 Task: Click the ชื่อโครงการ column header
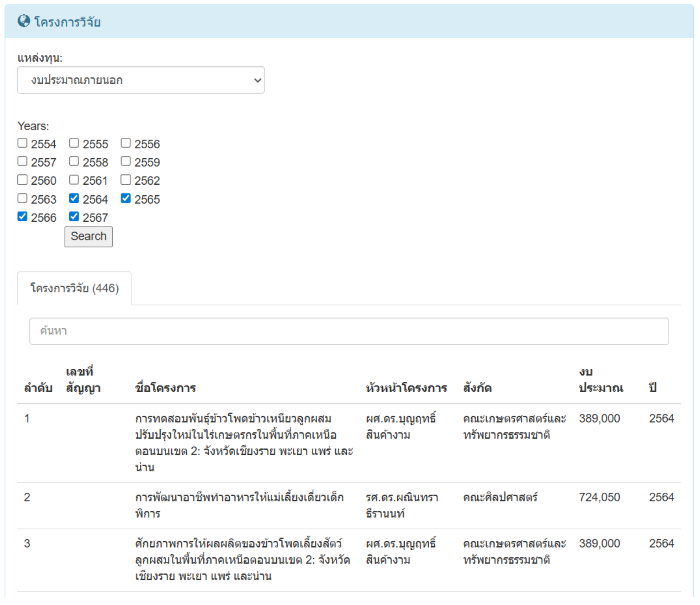(x=165, y=388)
